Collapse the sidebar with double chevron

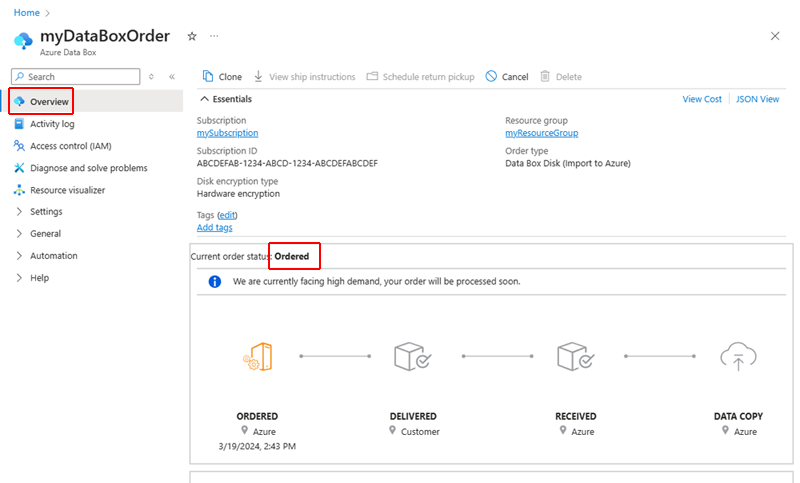click(x=172, y=77)
